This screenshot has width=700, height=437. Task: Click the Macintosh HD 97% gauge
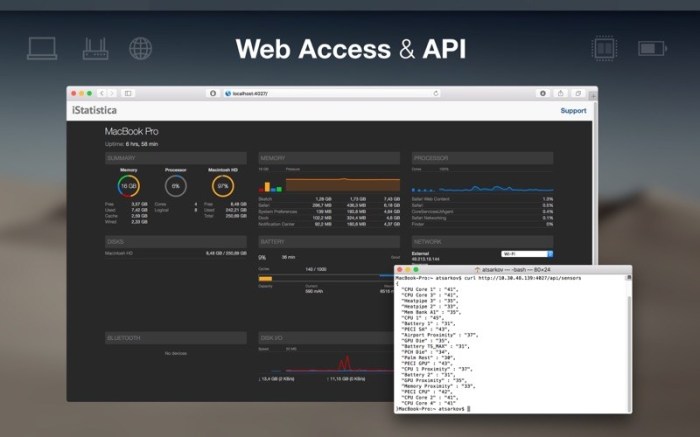(223, 186)
